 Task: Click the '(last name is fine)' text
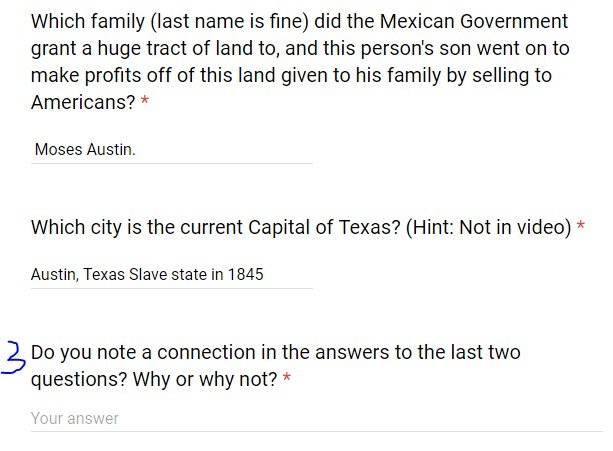tap(230, 21)
